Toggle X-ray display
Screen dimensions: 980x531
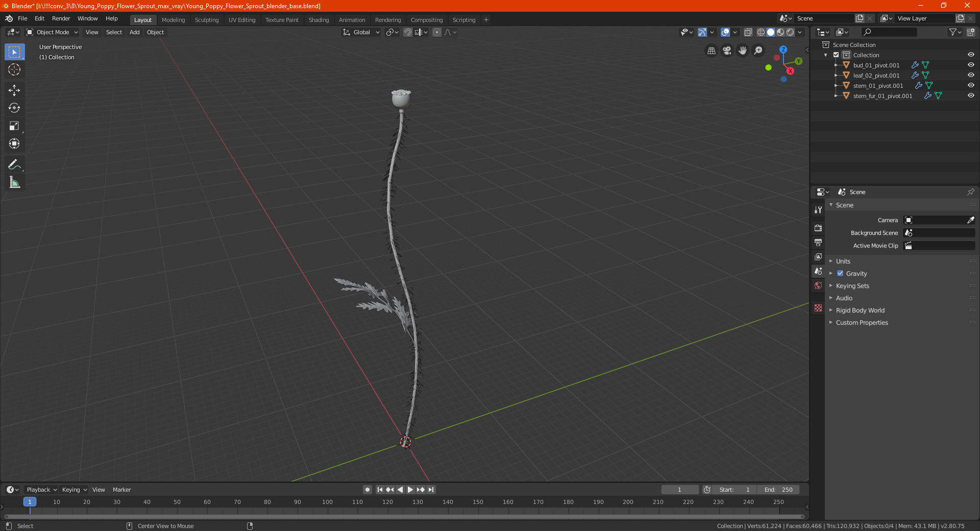748,32
